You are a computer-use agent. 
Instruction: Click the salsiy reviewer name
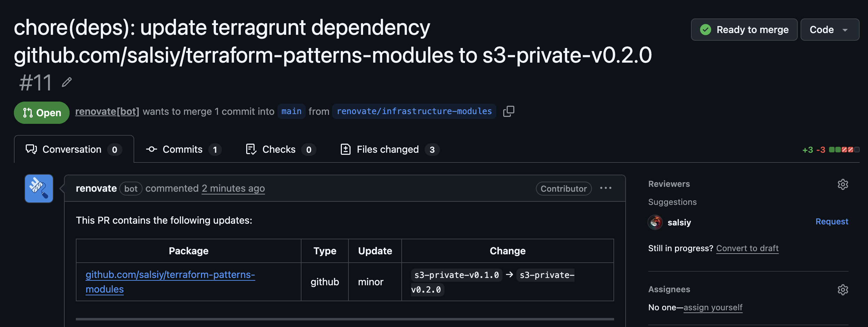pyautogui.click(x=679, y=223)
